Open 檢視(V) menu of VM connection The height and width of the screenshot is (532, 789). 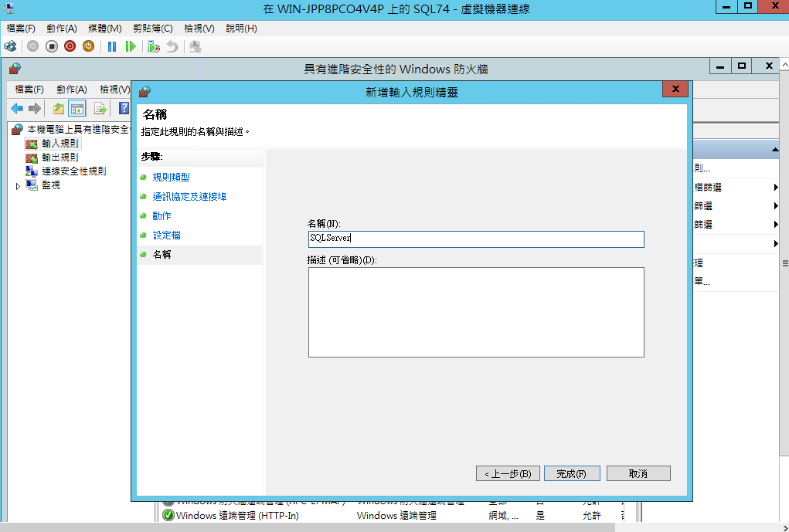[199, 29]
